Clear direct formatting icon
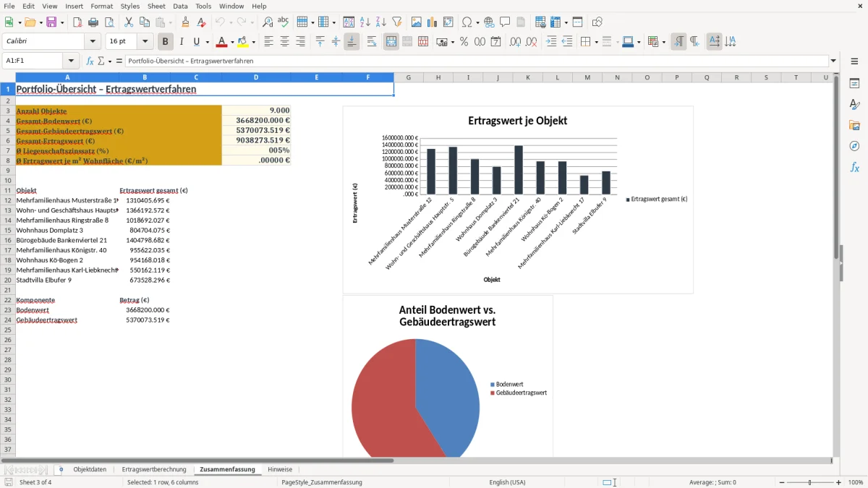868x488 pixels. 200,22
